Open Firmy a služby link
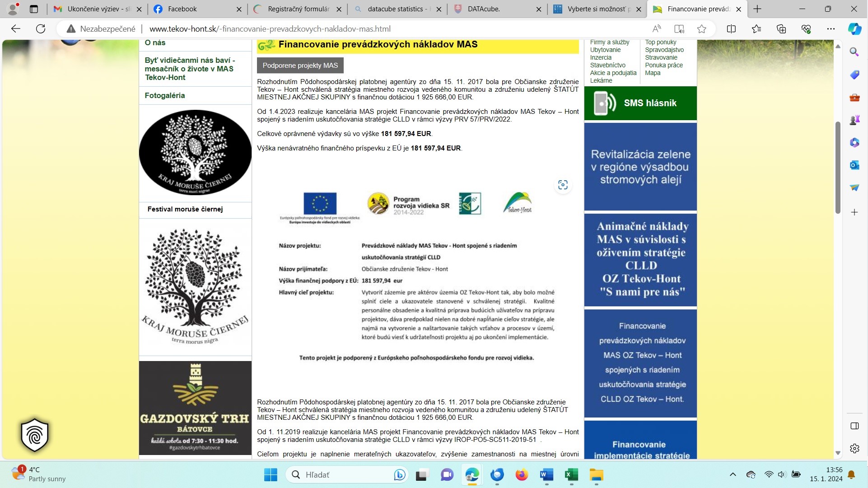868x488 pixels. click(x=609, y=42)
